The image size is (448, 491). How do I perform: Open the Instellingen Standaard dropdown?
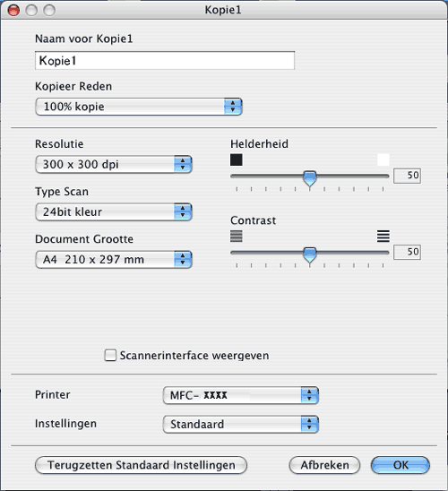tap(241, 425)
